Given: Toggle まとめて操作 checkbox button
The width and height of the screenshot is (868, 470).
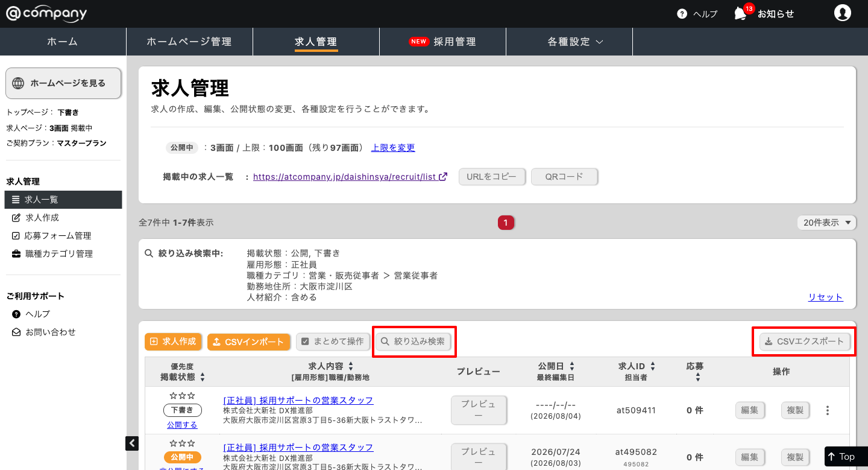Looking at the screenshot, I should pyautogui.click(x=332, y=341).
